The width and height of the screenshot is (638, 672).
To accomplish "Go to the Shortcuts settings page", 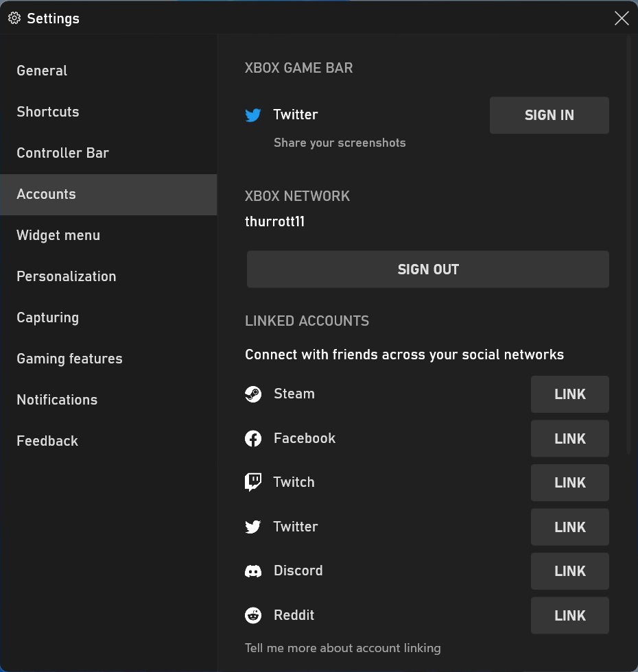I will coord(48,112).
